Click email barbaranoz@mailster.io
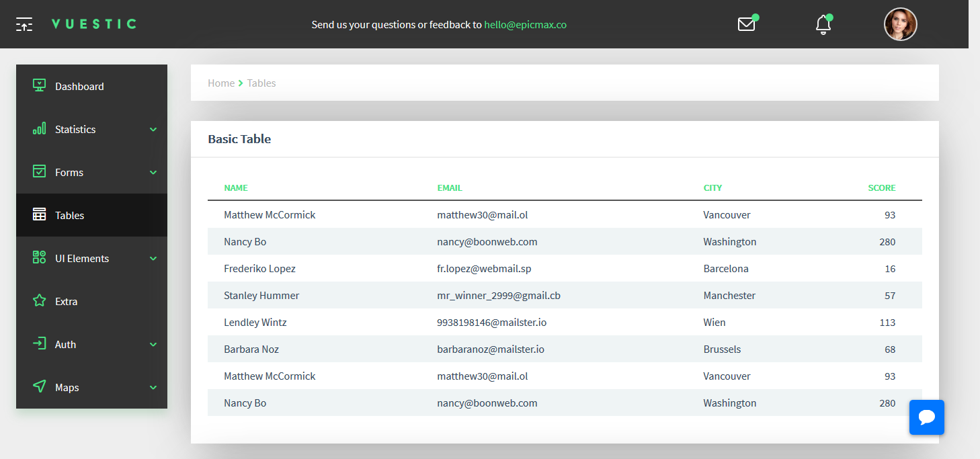This screenshot has width=980, height=459. coord(491,349)
